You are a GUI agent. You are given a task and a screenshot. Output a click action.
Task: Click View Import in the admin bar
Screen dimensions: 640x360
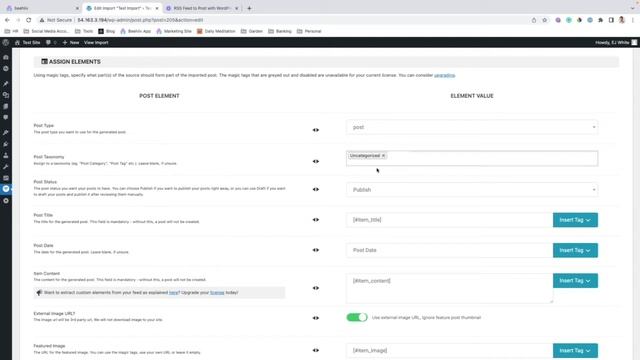[x=96, y=42]
